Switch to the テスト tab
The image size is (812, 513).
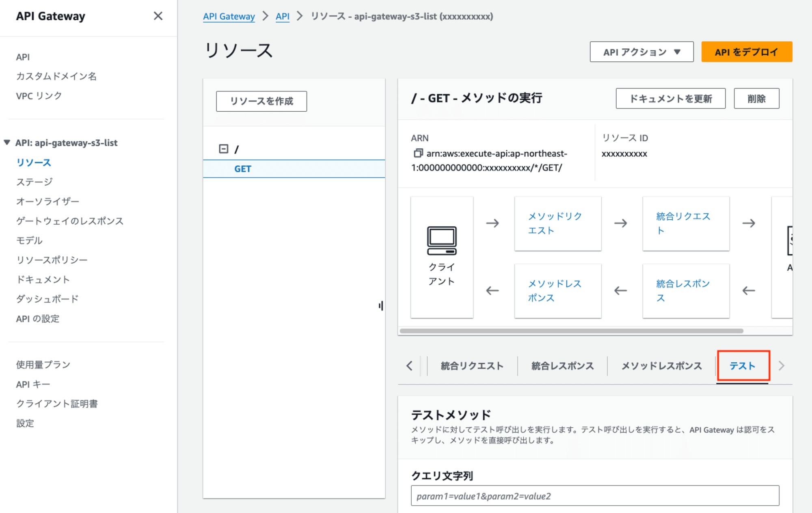click(743, 366)
